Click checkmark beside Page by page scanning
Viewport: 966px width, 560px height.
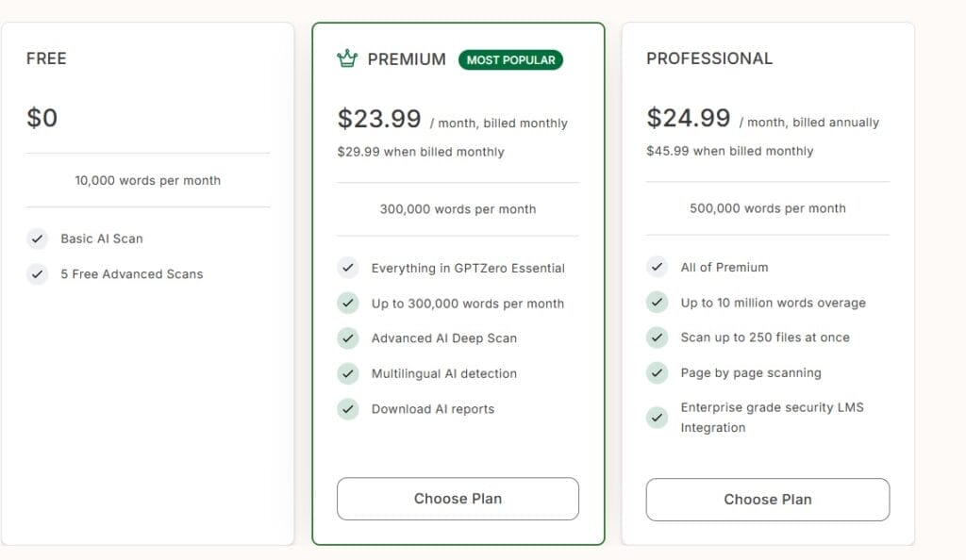click(657, 372)
